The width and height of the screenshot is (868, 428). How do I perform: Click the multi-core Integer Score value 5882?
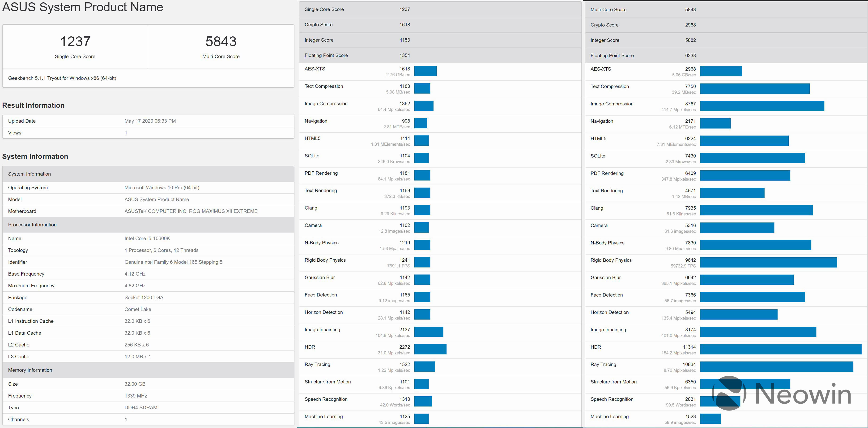pyautogui.click(x=690, y=40)
